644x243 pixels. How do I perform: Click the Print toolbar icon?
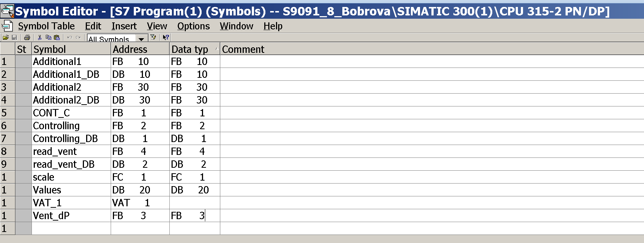[27, 37]
